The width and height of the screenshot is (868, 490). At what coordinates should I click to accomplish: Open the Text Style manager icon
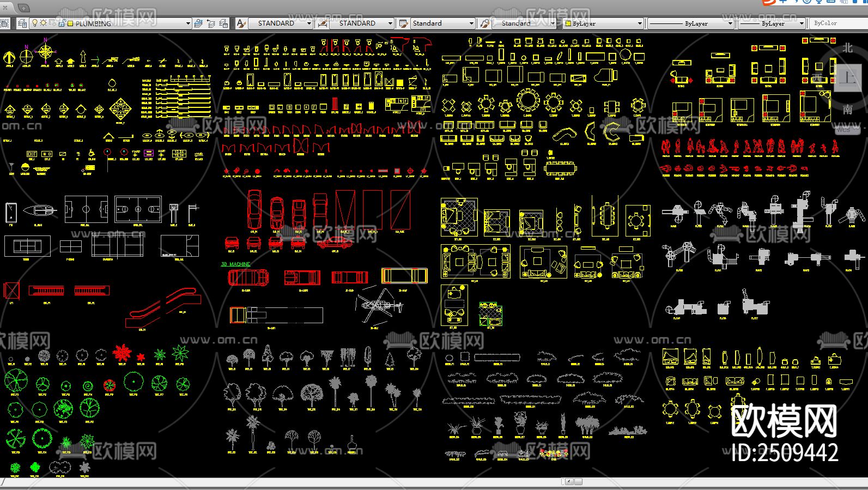(241, 23)
